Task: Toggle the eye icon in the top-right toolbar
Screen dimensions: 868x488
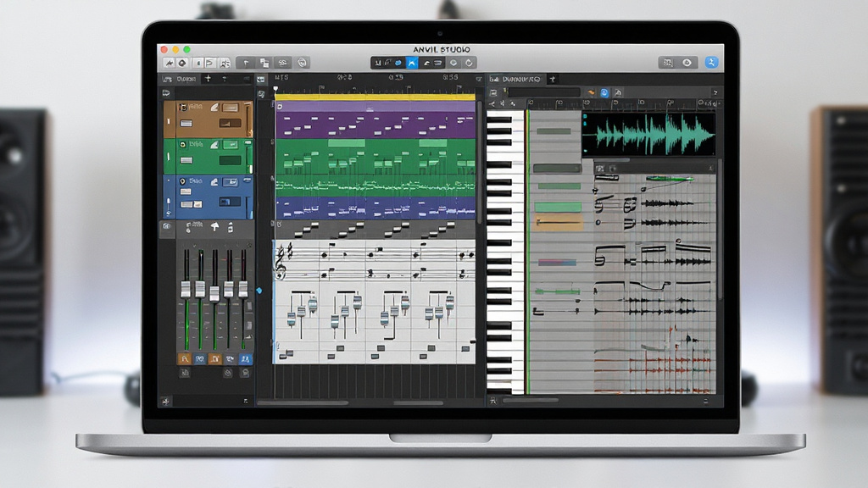Action: [687, 63]
